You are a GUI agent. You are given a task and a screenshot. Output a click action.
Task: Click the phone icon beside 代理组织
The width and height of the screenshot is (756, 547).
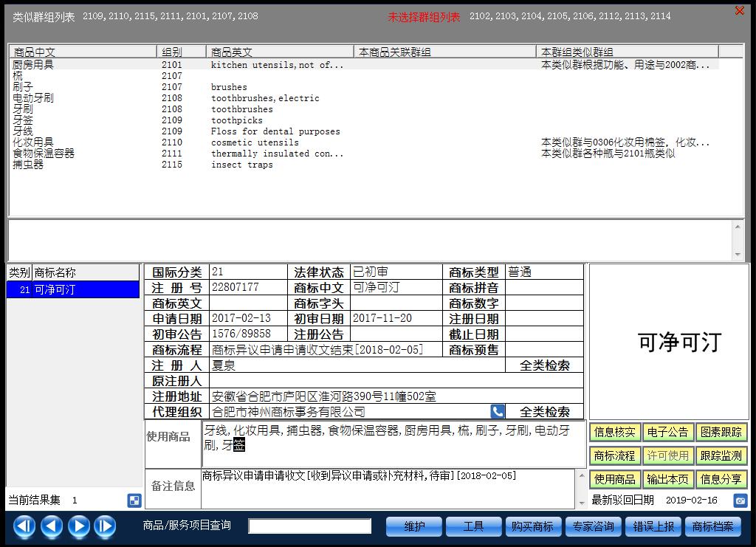pyautogui.click(x=498, y=412)
